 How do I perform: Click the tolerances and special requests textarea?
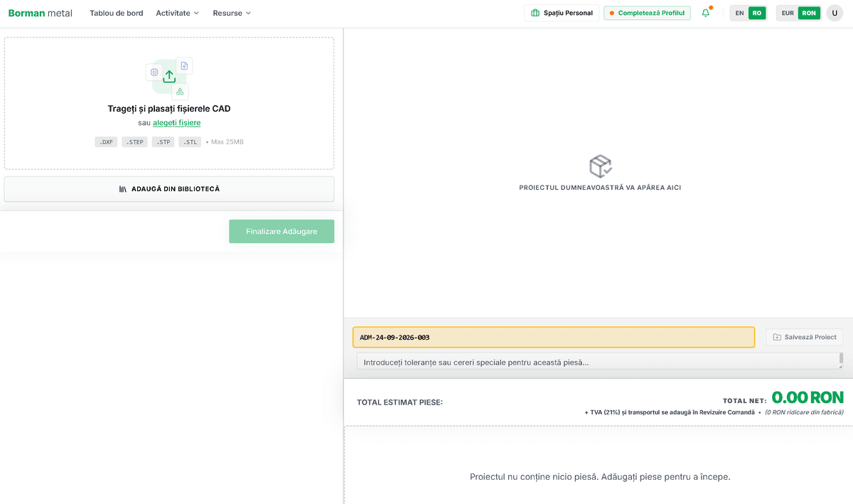tap(600, 362)
